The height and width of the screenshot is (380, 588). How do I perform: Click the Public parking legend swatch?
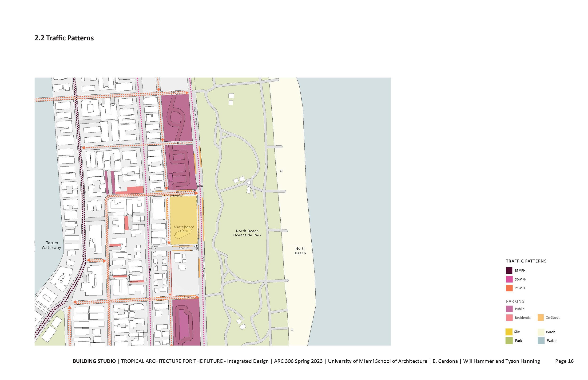pyautogui.click(x=509, y=309)
